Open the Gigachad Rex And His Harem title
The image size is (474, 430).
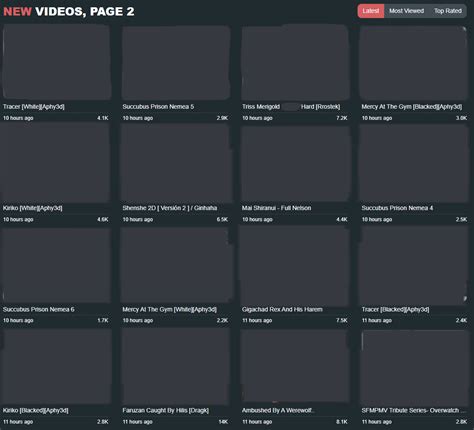(282, 309)
